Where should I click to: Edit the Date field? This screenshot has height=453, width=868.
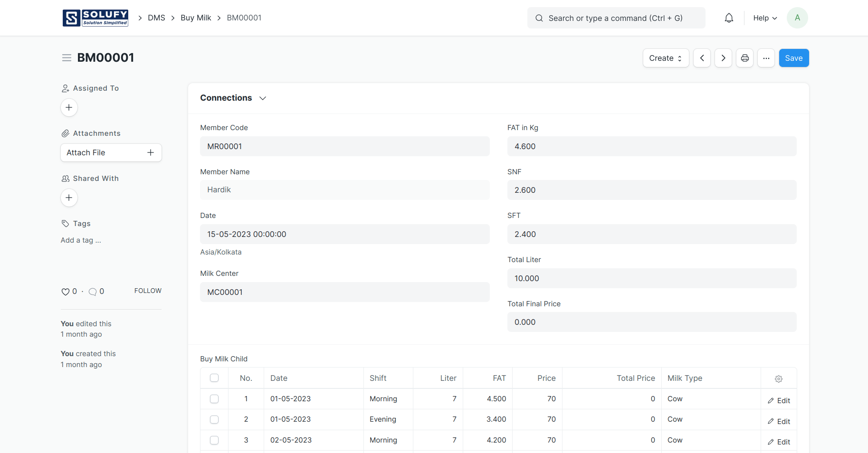click(x=344, y=234)
